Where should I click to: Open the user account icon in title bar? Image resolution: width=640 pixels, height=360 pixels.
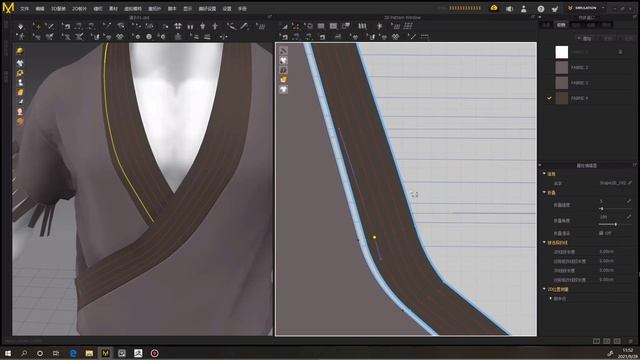click(524, 9)
